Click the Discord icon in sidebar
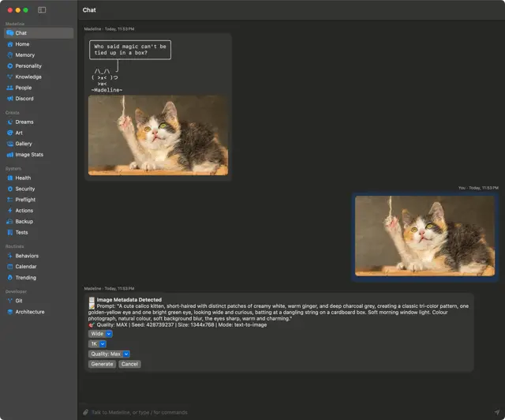The height and width of the screenshot is (420, 505). pyautogui.click(x=10, y=99)
